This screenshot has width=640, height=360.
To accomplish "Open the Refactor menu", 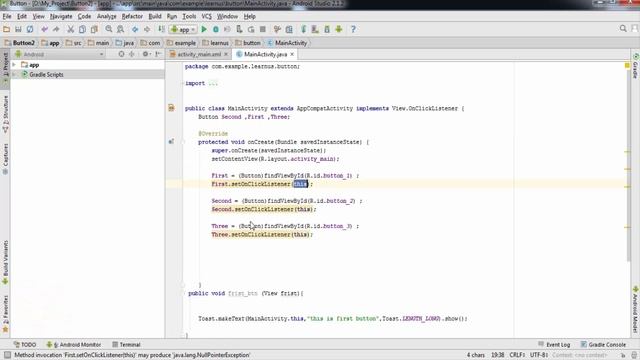I will pos(132,16).
